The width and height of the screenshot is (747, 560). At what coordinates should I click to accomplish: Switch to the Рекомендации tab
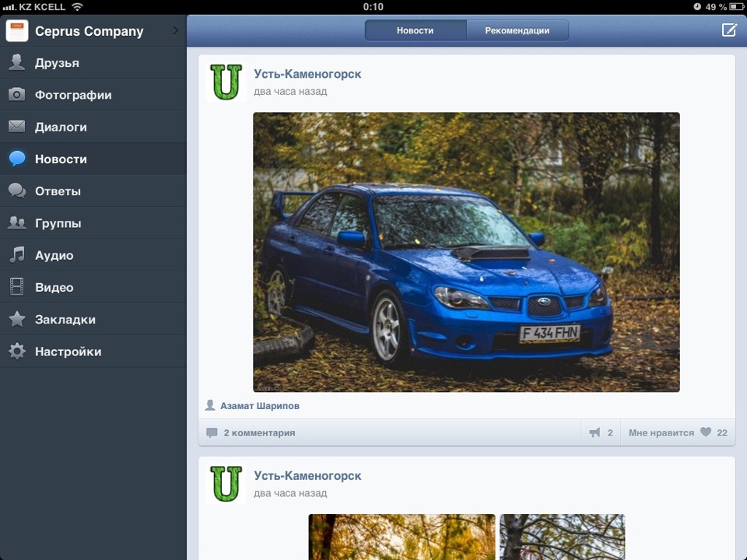coord(515,30)
